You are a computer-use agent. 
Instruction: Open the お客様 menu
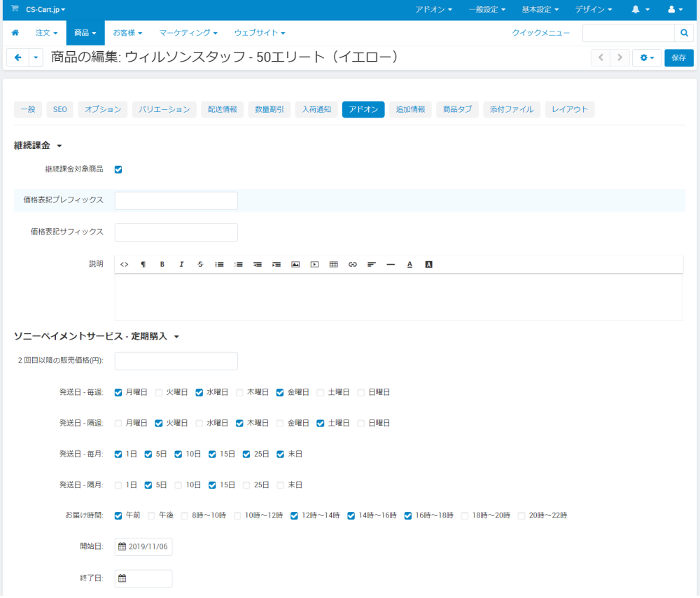(x=127, y=33)
